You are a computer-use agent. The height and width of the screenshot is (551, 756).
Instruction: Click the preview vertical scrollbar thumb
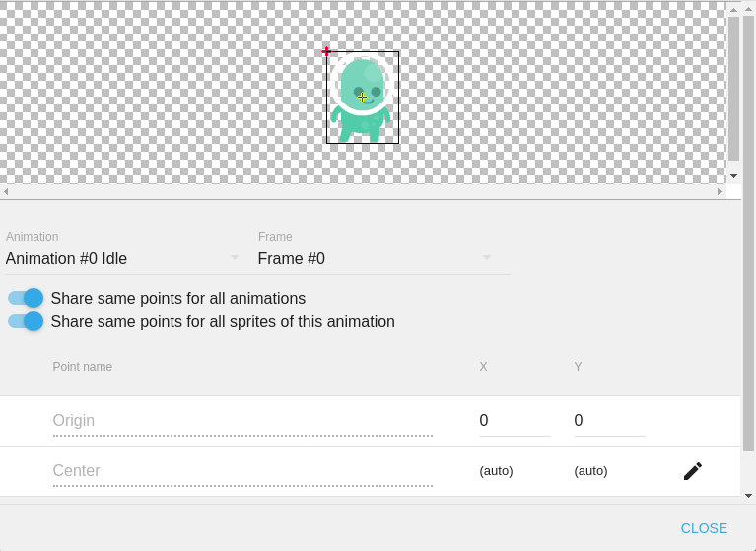click(733, 89)
